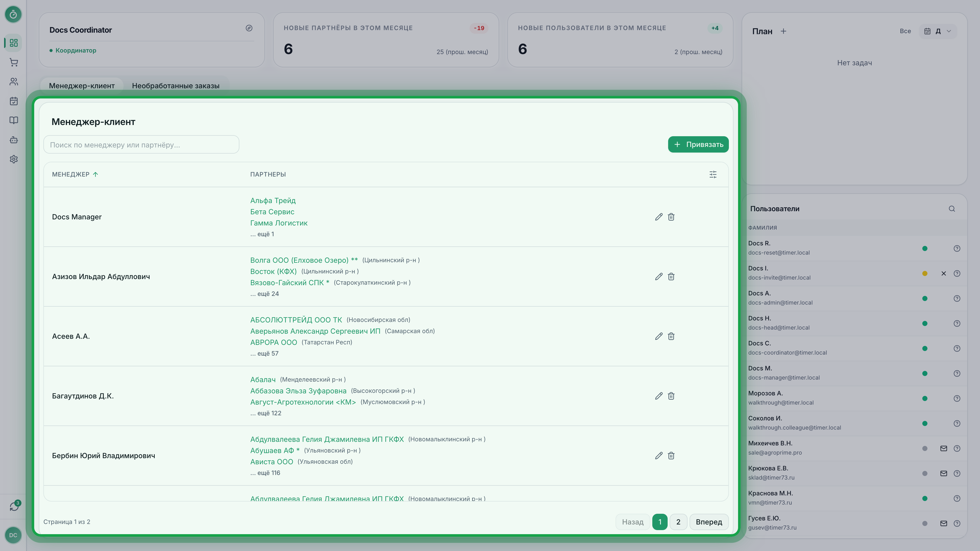Open the Ависта ООО partner link
The height and width of the screenshot is (551, 980).
click(x=272, y=462)
